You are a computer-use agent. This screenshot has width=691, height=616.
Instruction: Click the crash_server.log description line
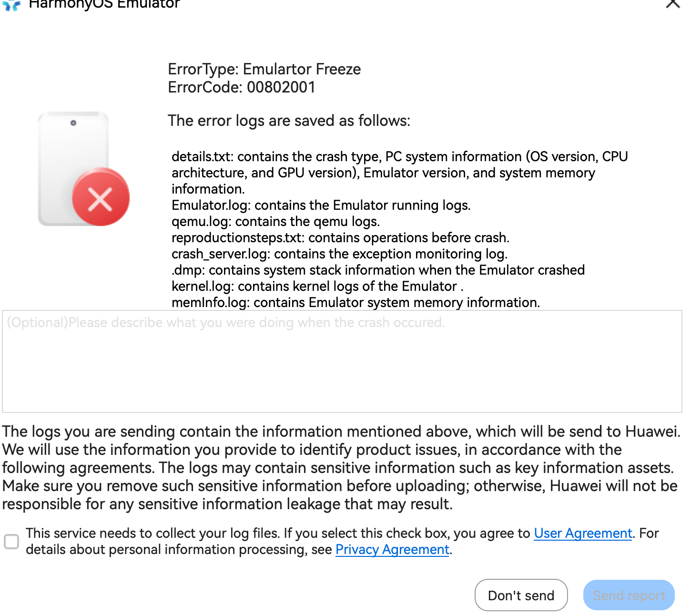[x=339, y=254]
